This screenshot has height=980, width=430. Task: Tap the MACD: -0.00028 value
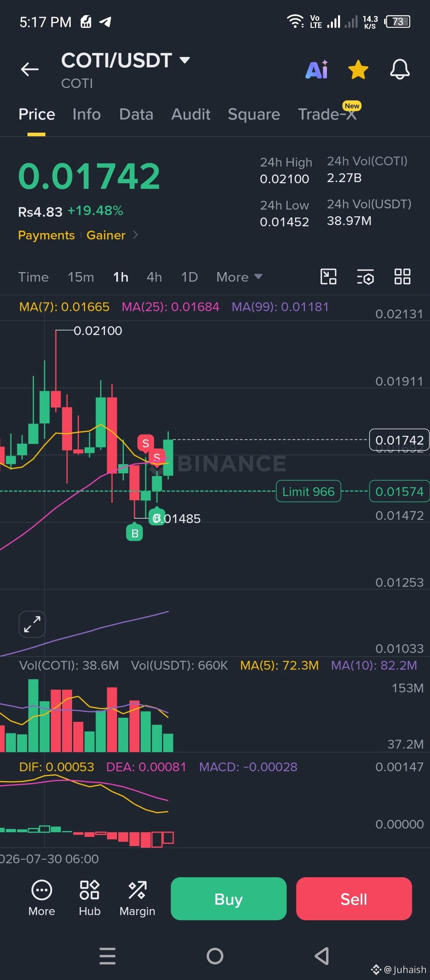[248, 767]
